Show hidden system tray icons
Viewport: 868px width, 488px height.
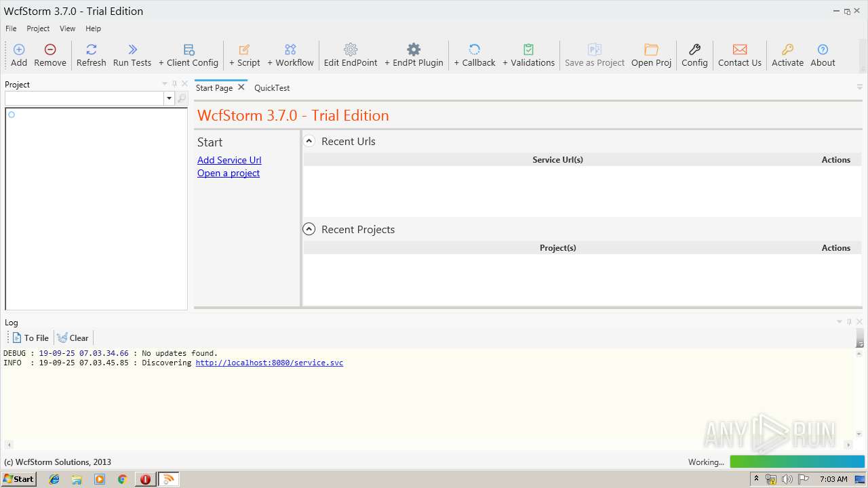click(756, 479)
